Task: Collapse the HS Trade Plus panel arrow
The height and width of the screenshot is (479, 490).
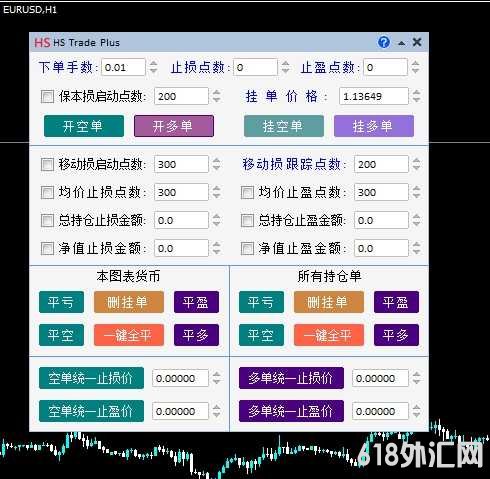Action: (x=402, y=43)
